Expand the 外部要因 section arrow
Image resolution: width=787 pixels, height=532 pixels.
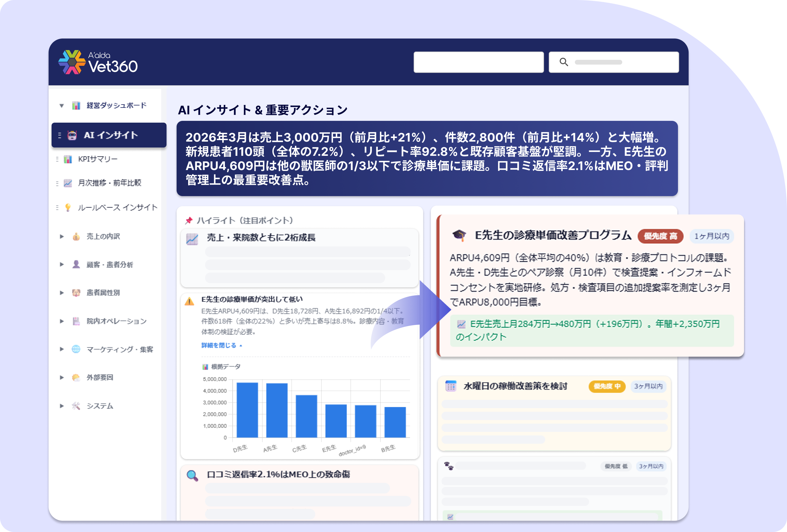click(62, 377)
